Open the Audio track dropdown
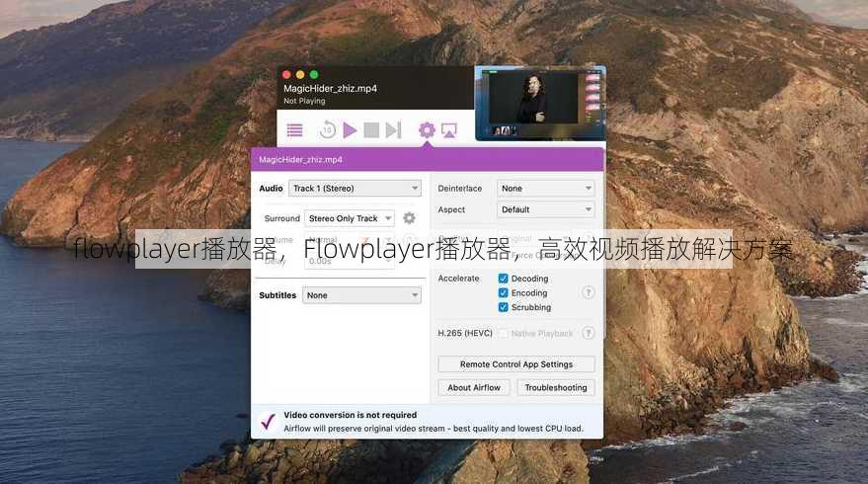 tap(355, 189)
